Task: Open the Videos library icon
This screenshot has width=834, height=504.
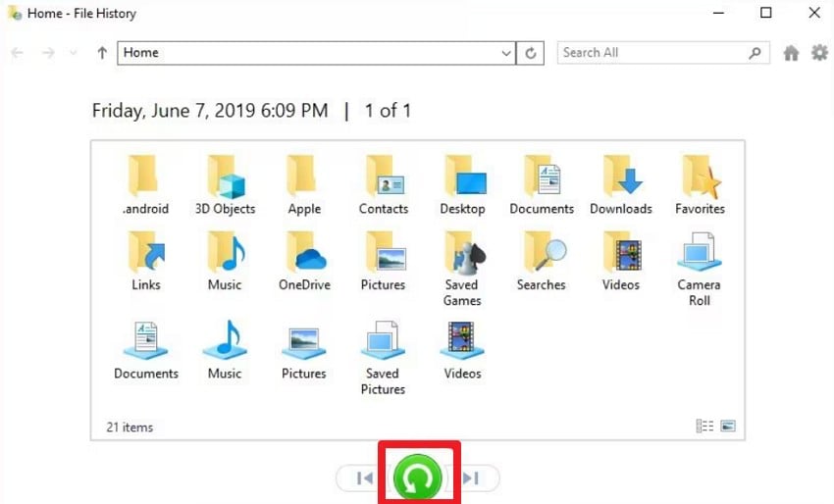Action: [x=462, y=350]
